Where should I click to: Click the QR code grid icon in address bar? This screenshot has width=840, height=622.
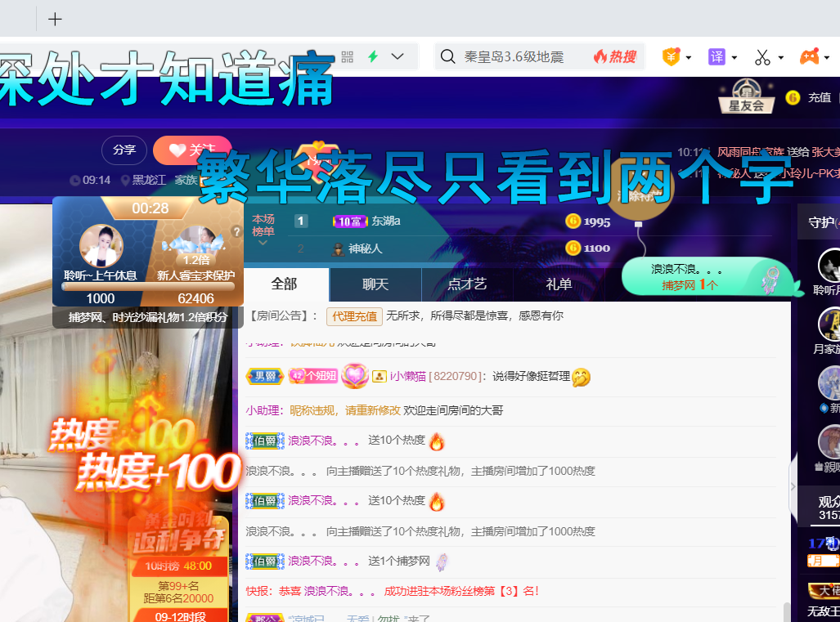pos(347,56)
